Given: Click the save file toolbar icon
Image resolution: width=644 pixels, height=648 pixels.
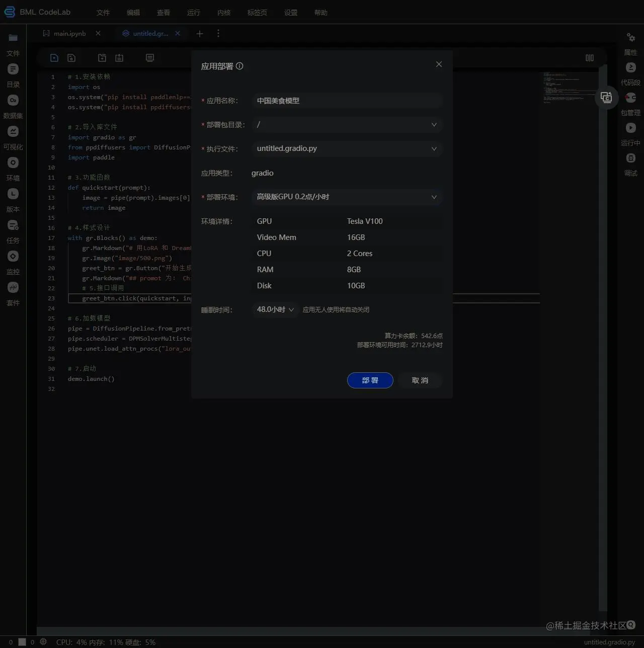Looking at the screenshot, I should [x=71, y=58].
